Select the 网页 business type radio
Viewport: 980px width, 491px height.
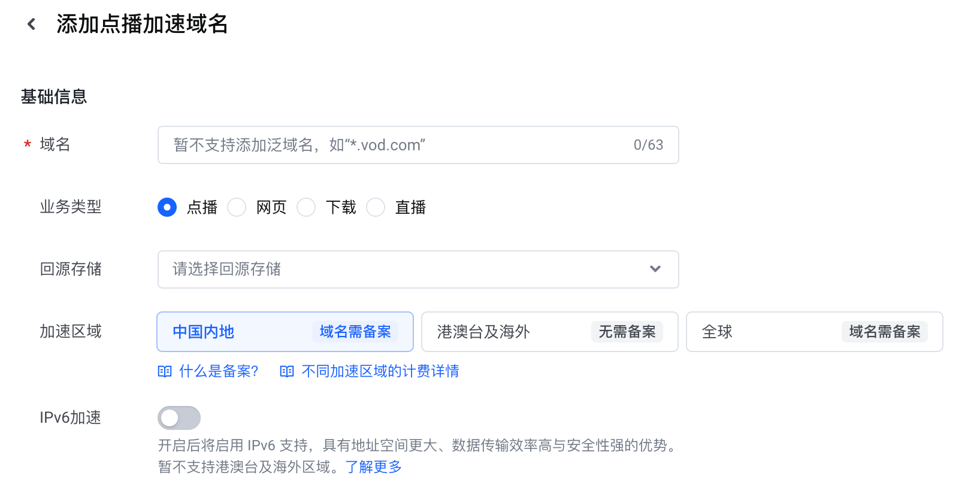click(237, 207)
